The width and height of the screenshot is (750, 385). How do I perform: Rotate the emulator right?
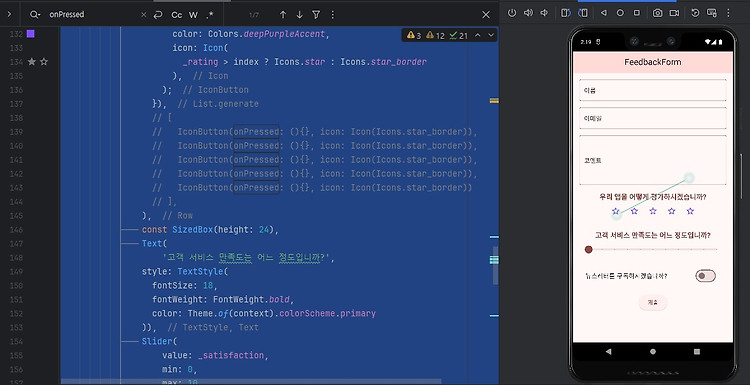click(x=582, y=13)
